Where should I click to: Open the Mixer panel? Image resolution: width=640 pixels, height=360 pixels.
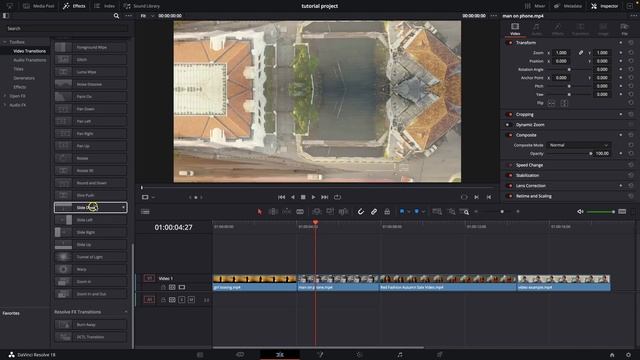(534, 6)
